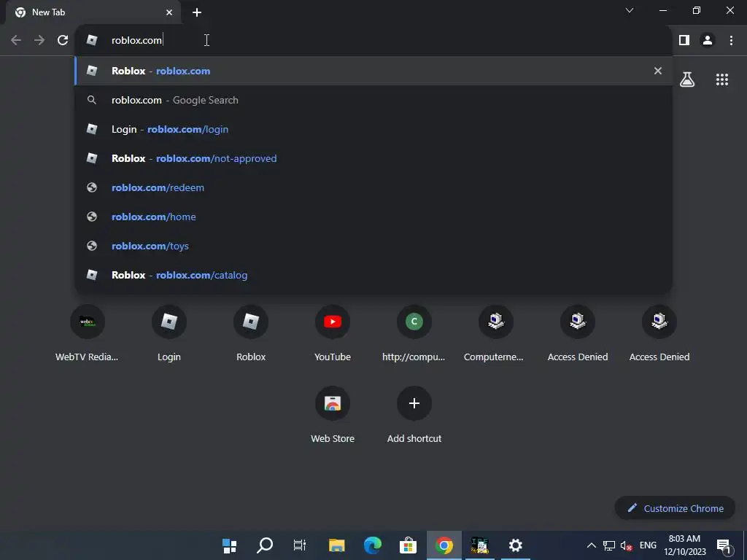Screen dimensions: 747x560
Task: Open Task View on the taskbar
Action: pyautogui.click(x=300, y=545)
